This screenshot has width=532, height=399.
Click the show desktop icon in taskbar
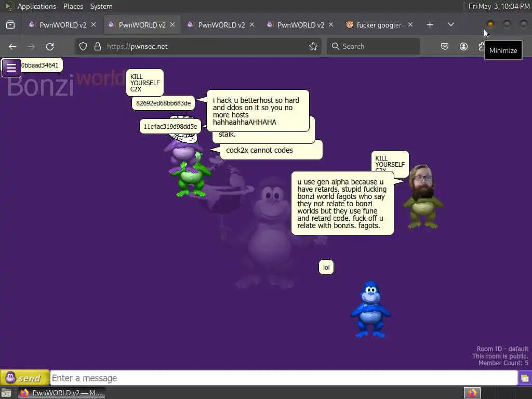point(6,393)
